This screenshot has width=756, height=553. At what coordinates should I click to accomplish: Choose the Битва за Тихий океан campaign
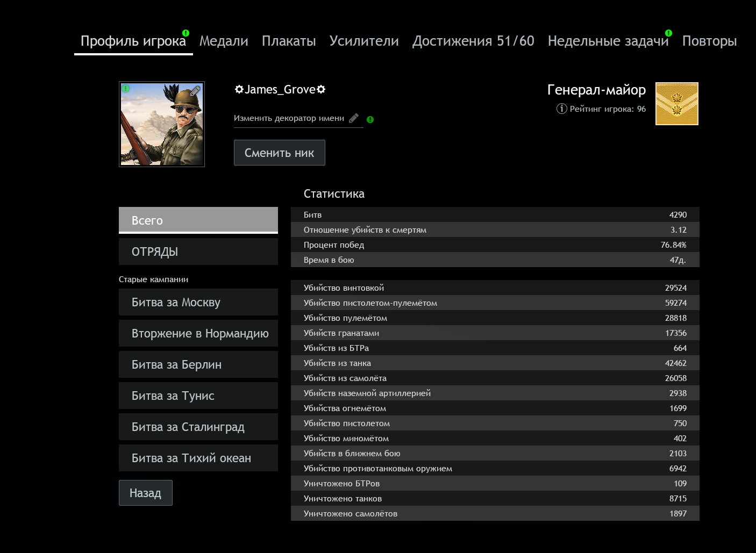[198, 458]
